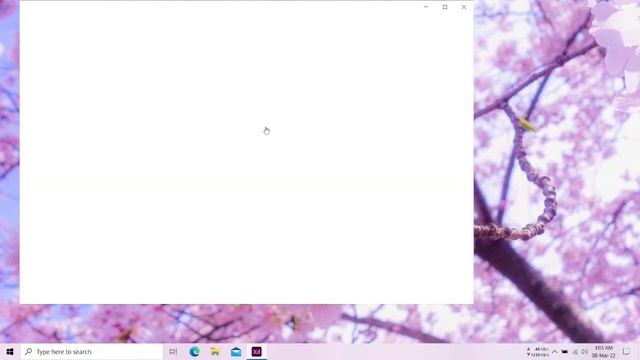640x360 pixels.
Task: Minimize the blank Adobe XD window
Action: [426, 7]
